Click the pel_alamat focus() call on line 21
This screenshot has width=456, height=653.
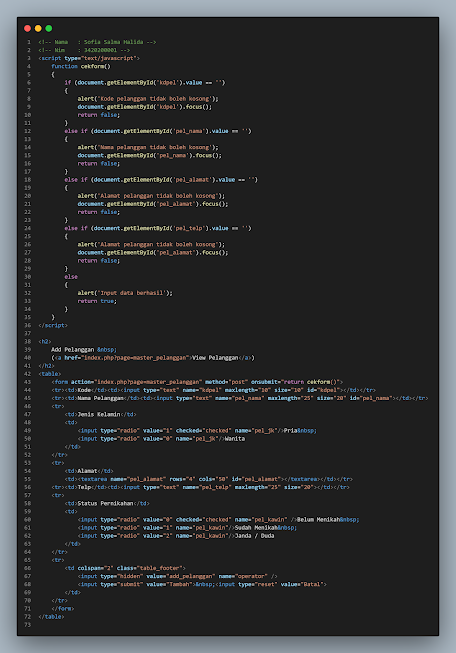pyautogui.click(x=153, y=204)
